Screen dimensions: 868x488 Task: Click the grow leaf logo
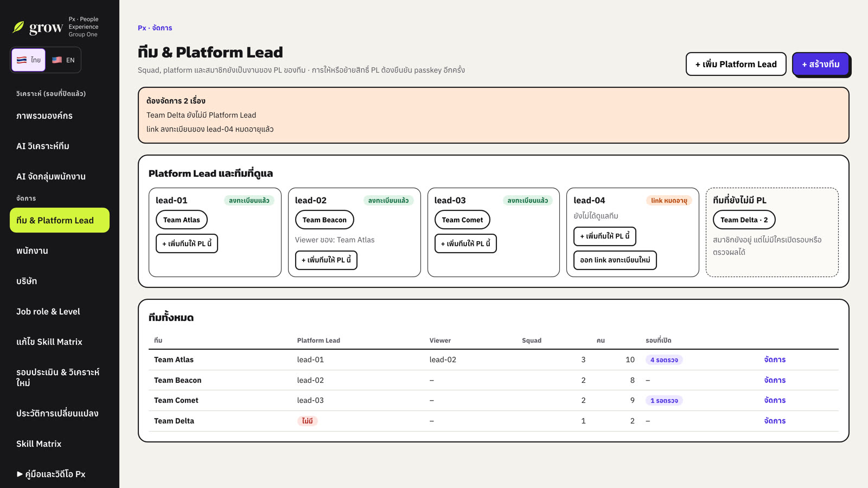[x=18, y=27]
